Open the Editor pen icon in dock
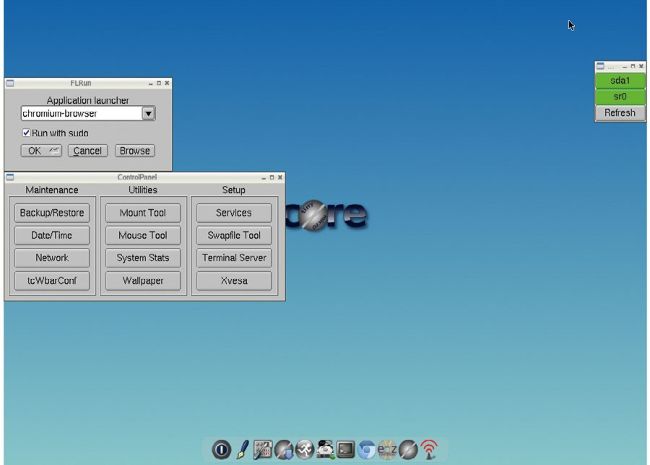 click(242, 450)
